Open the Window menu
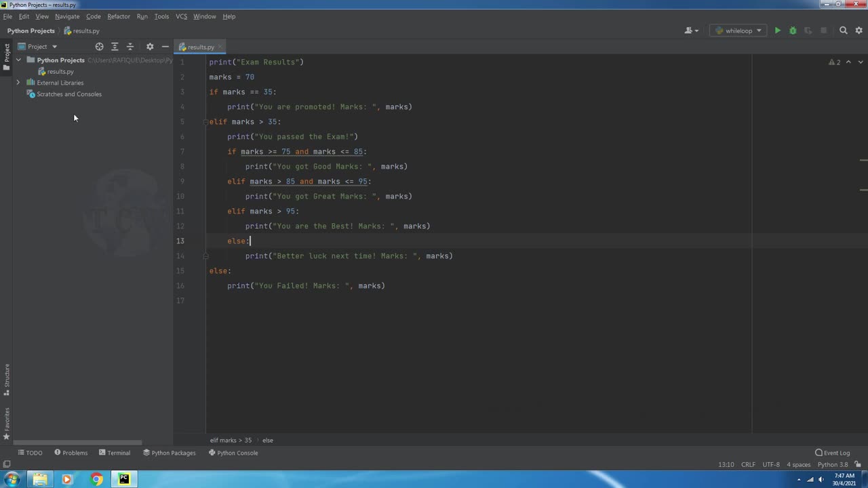 (204, 16)
